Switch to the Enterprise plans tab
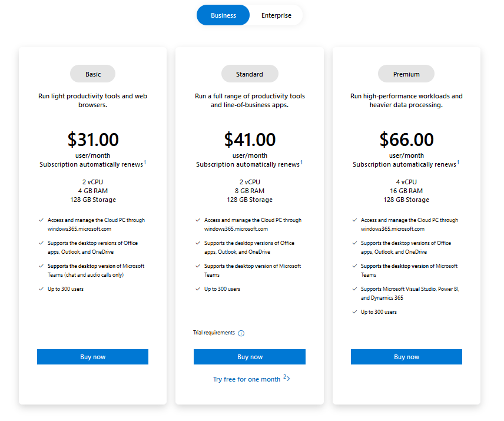The image size is (504, 421). click(276, 15)
